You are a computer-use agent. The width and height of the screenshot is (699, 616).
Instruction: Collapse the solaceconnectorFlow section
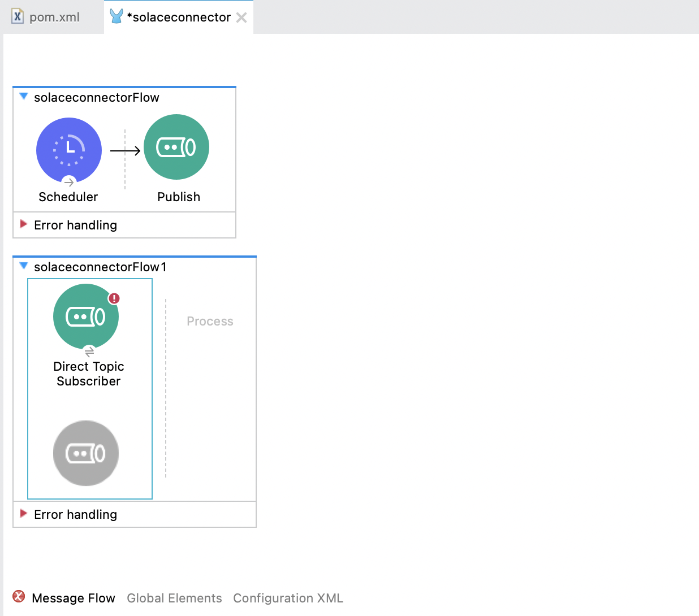(x=24, y=97)
